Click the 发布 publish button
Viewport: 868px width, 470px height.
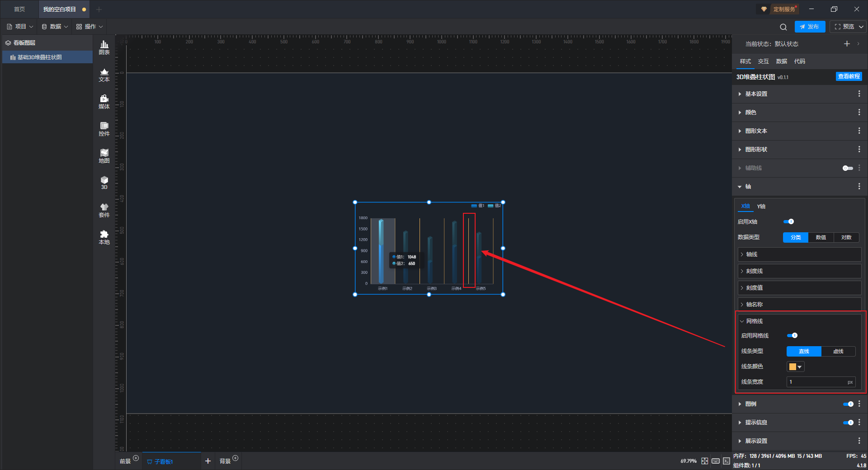810,27
